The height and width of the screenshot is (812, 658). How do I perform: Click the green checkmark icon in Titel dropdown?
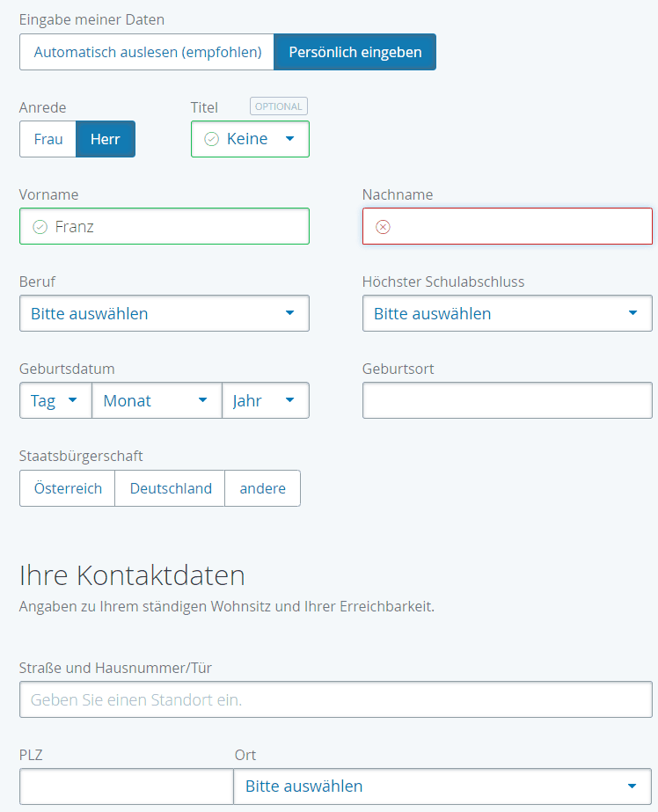point(212,139)
